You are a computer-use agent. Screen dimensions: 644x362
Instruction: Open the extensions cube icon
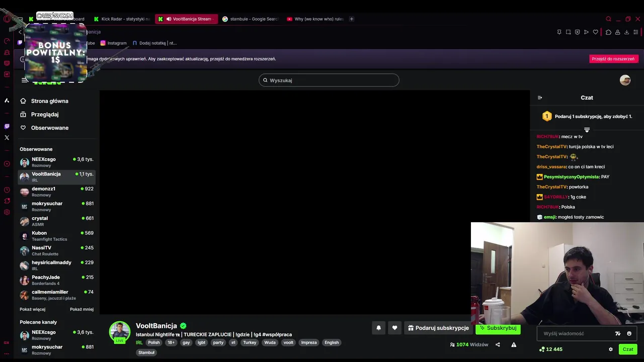608,32
